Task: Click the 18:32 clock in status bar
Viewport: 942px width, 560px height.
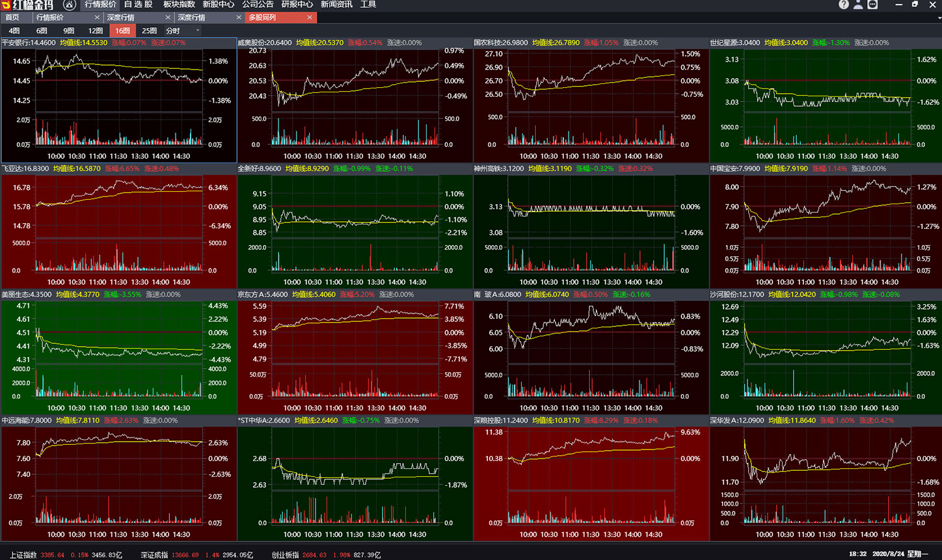Action: tap(857, 554)
